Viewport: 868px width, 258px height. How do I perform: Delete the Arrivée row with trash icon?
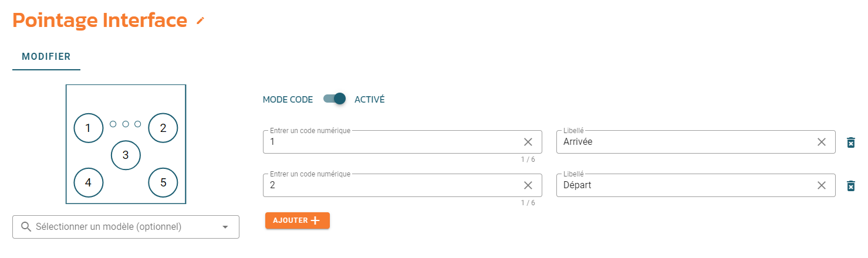(850, 142)
